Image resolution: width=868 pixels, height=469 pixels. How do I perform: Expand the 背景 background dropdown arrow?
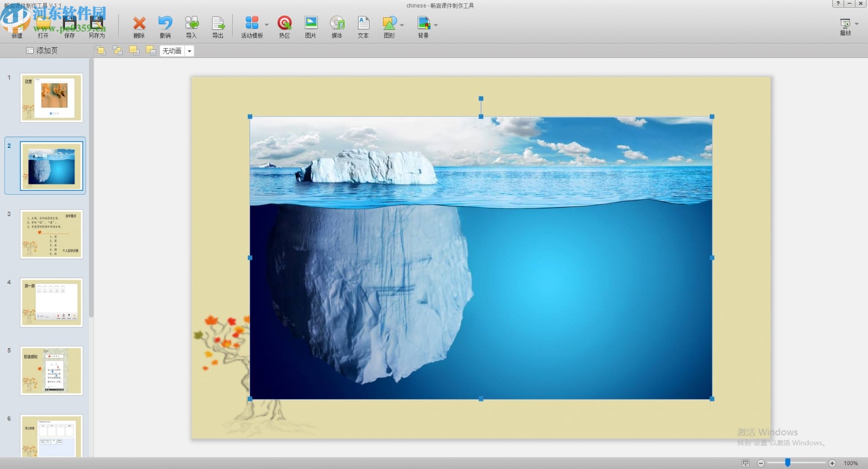[x=436, y=25]
